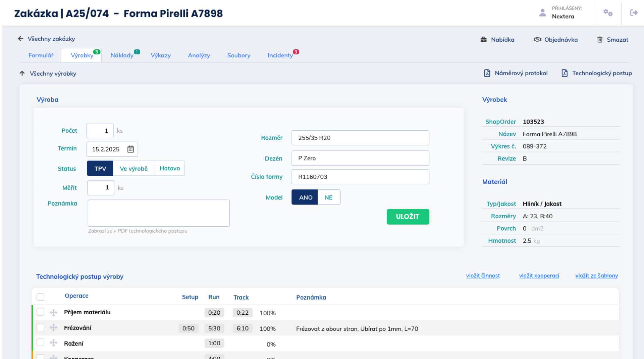
Task: Open the Formulář tab
Action: pos(41,55)
